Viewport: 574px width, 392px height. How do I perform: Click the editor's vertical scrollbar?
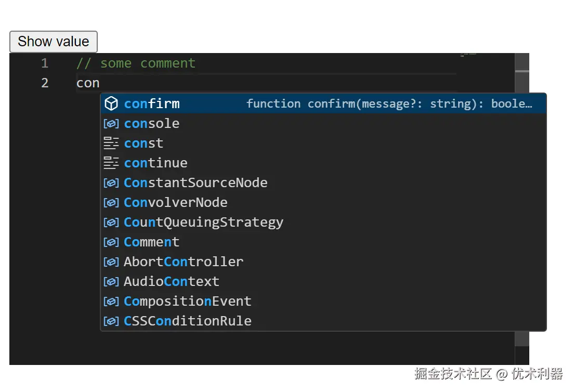(x=521, y=208)
